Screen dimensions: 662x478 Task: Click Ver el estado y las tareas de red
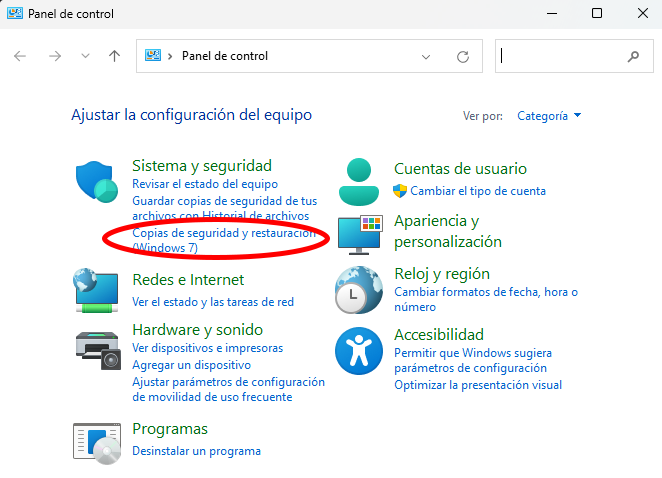213,302
